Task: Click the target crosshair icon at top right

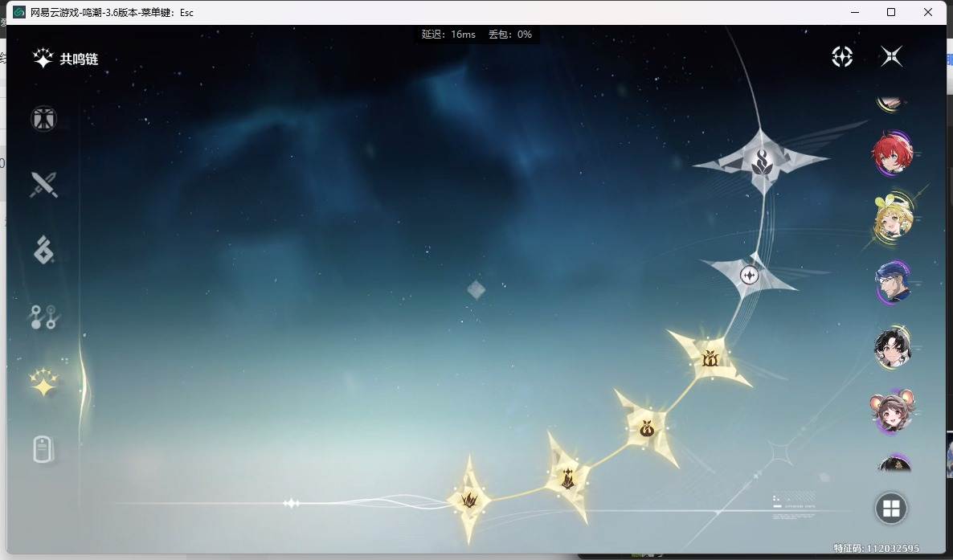Action: click(x=842, y=56)
